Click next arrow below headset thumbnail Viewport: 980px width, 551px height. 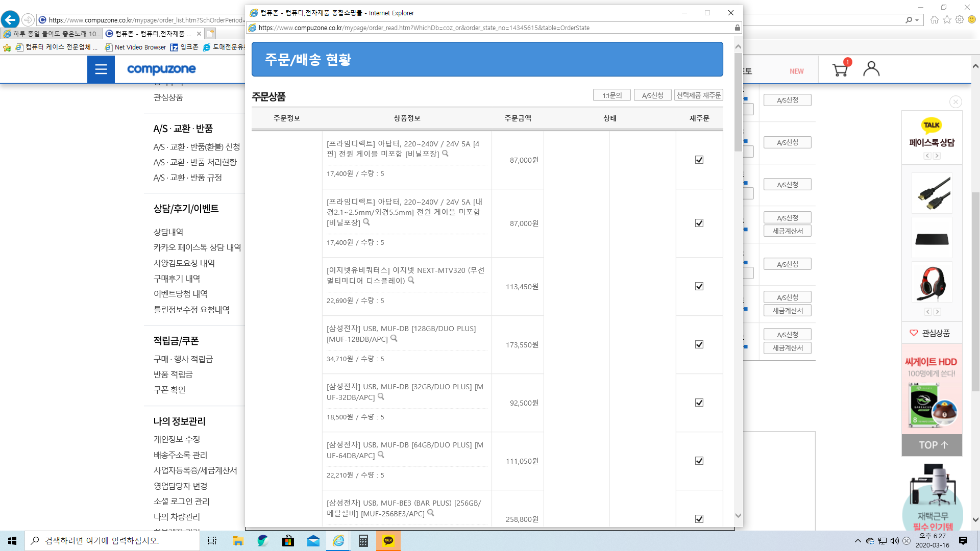tap(937, 312)
